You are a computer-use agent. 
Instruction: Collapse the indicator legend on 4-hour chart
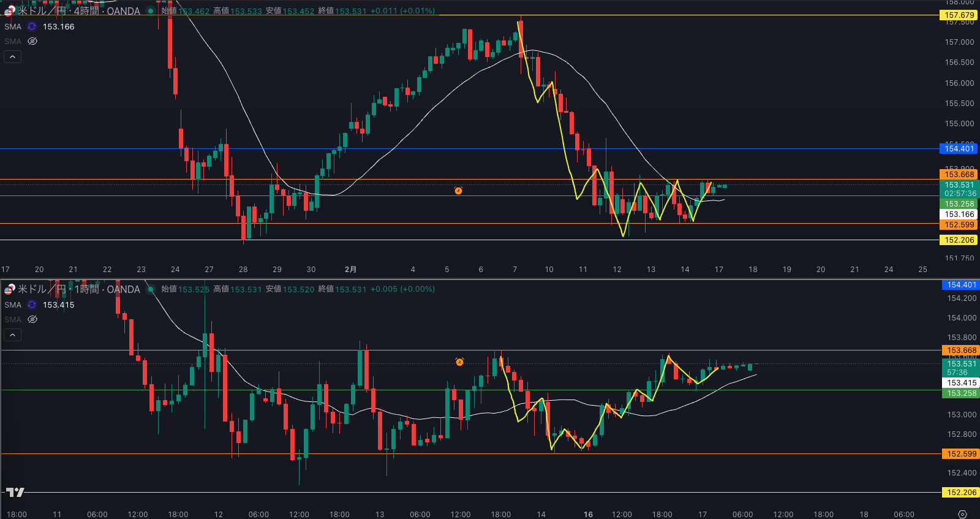click(x=13, y=57)
